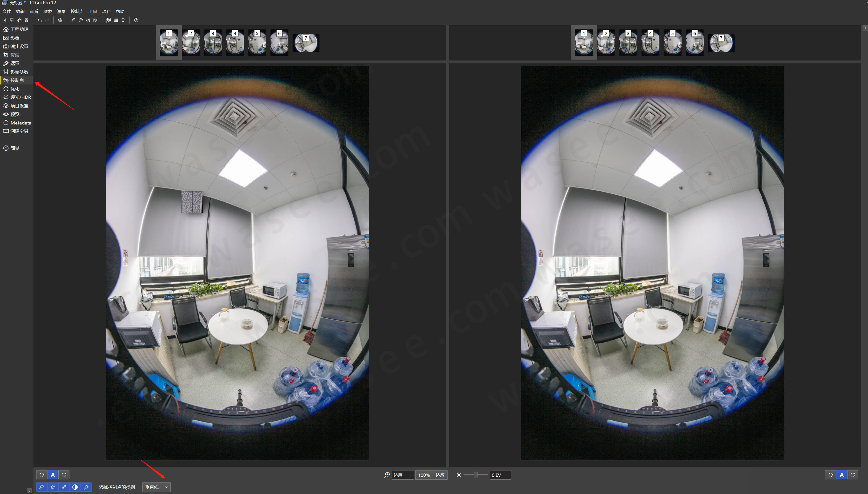The height and width of the screenshot is (494, 868).
Task: Open the control point table grid icon
Action: 116,20
